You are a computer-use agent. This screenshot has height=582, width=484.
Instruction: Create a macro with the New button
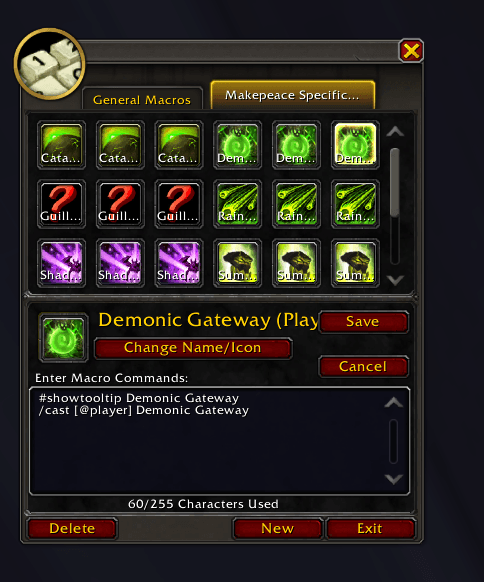click(278, 528)
